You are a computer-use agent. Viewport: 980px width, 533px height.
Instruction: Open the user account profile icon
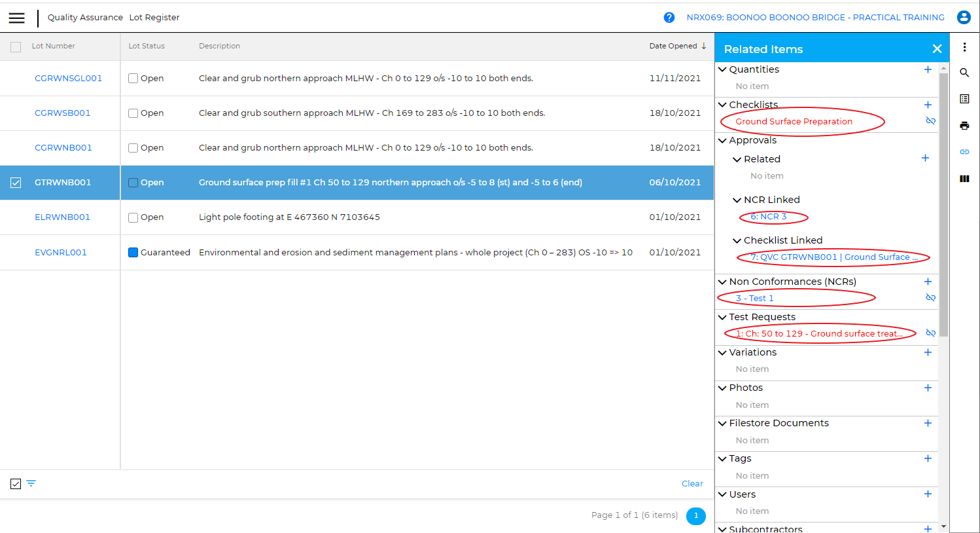click(x=963, y=18)
